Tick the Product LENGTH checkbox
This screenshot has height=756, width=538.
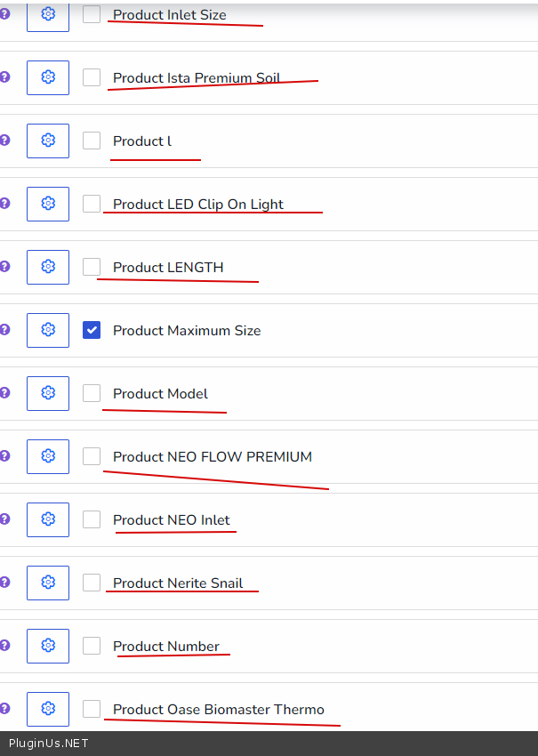pyautogui.click(x=92, y=267)
